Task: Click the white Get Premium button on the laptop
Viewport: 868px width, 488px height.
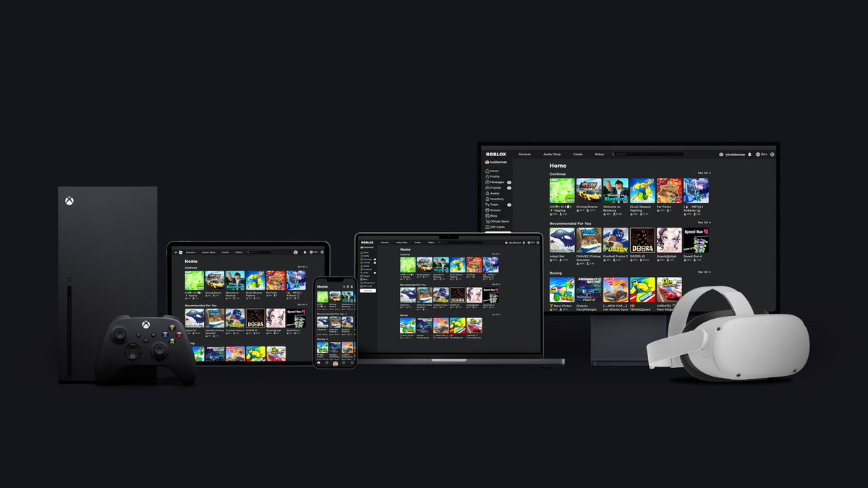Action: pyautogui.click(x=368, y=291)
